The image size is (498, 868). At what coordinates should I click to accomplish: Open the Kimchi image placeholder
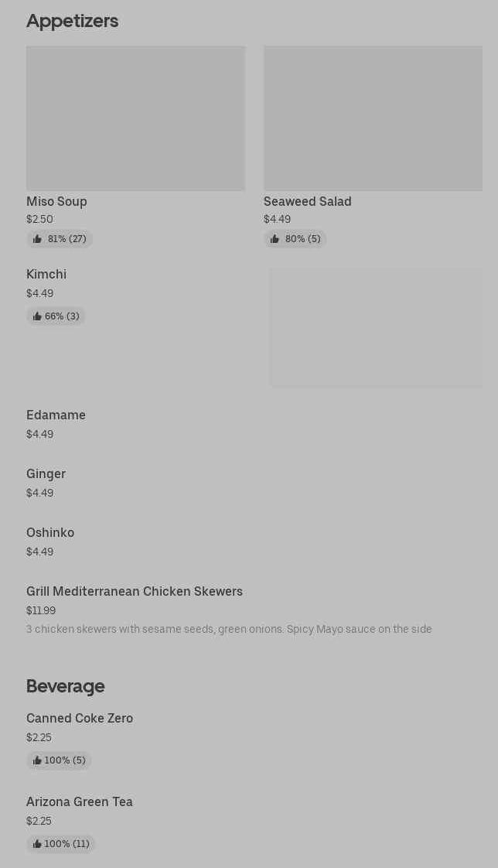tap(376, 327)
